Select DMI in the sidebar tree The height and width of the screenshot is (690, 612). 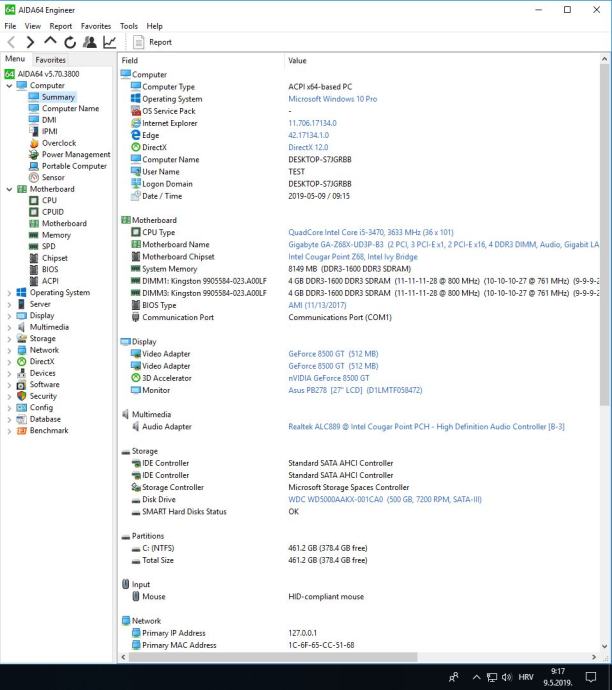pyautogui.click(x=49, y=120)
